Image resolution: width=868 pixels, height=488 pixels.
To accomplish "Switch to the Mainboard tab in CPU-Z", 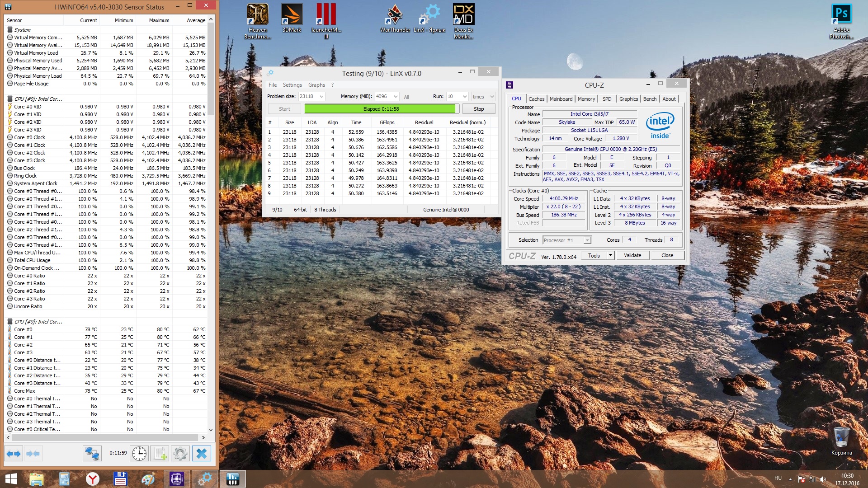I will point(561,99).
